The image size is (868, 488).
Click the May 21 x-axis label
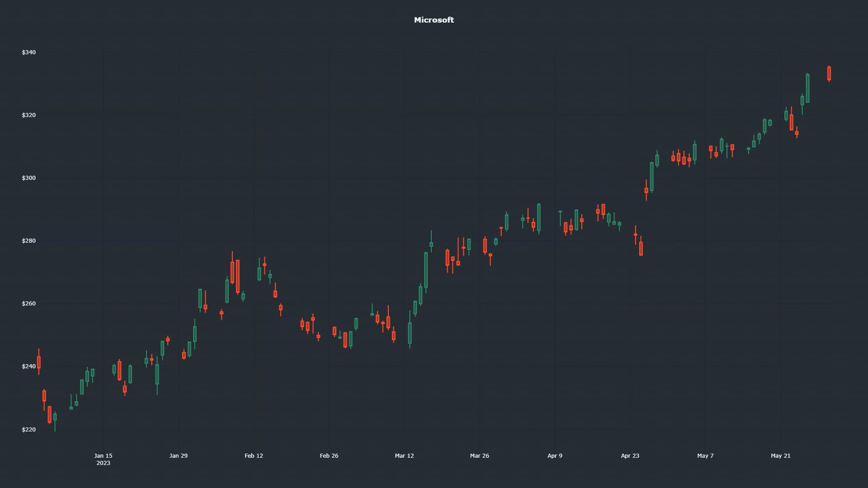click(780, 455)
